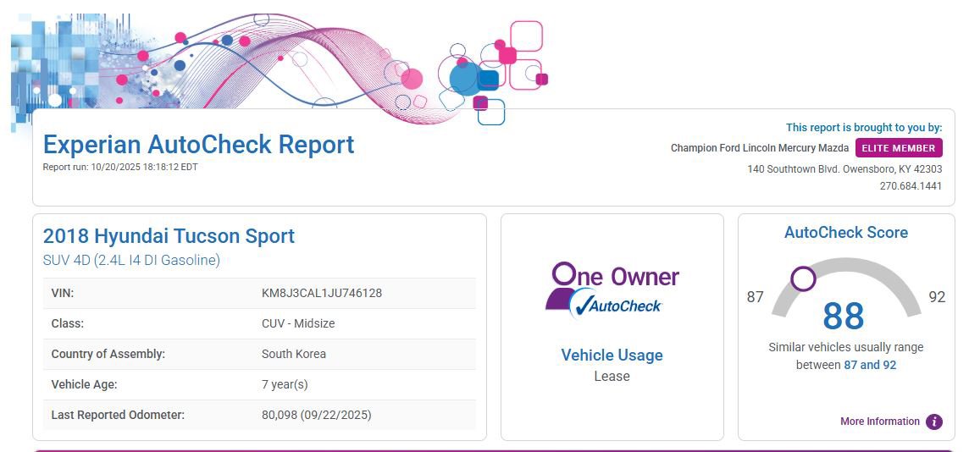The width and height of the screenshot is (980, 452).
Task: Click the 2018 Hyundai Tucson Sport heading
Action: (x=169, y=236)
